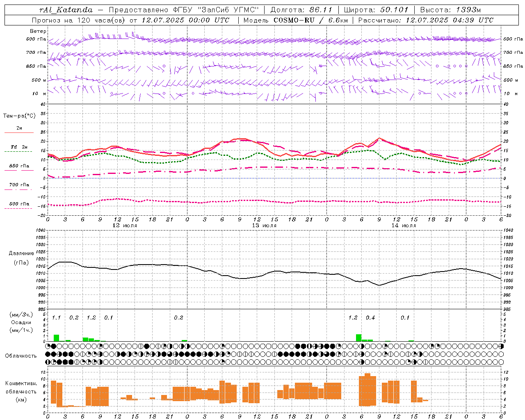Click the Ветер wind panel label
Image resolution: width=525 pixels, height=420 pixels.
[38, 31]
